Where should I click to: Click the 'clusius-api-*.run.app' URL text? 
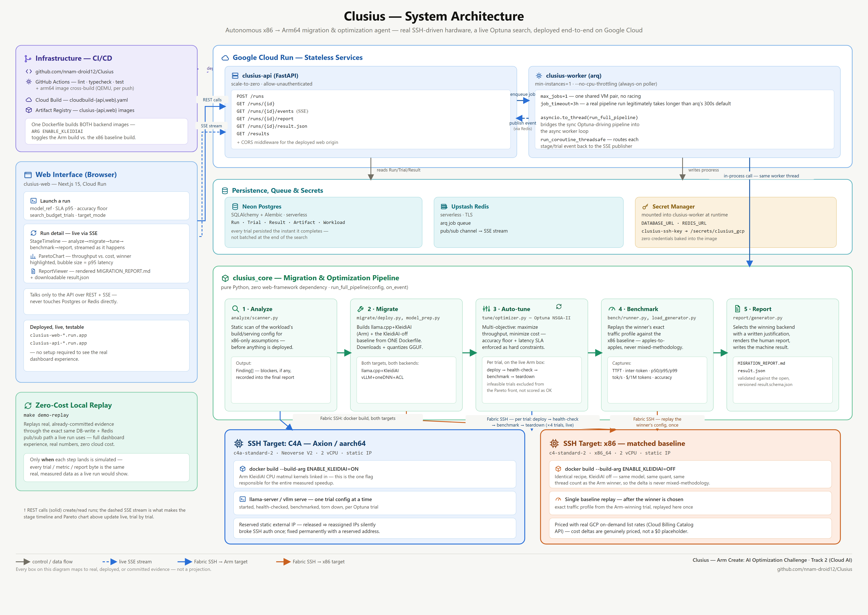click(x=58, y=343)
